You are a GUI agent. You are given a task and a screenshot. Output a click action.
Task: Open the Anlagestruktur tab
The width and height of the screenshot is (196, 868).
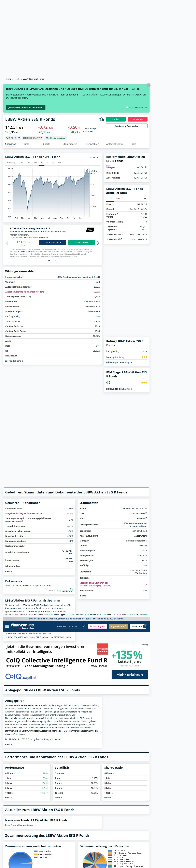(115, 144)
